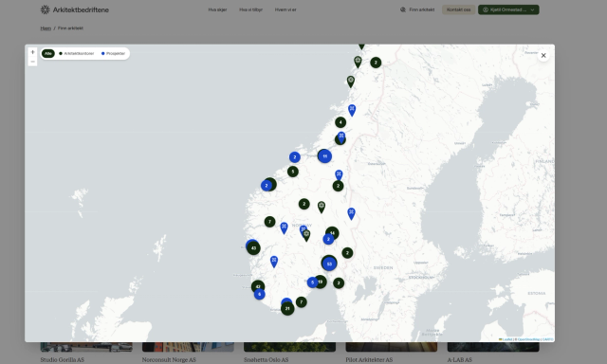The image size is (607, 364).
Task: Open the large blue cluster above the 19 cluster
Action: 329,264
